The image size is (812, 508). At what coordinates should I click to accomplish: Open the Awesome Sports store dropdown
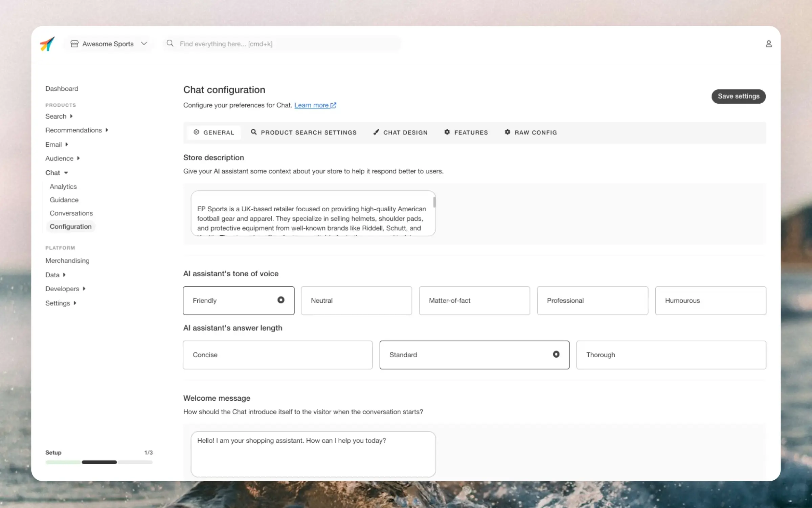144,44
